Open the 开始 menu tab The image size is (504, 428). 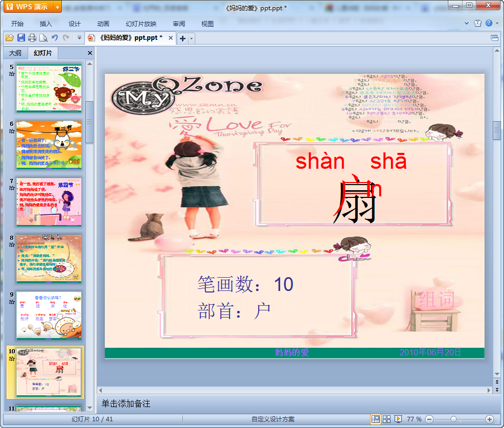coord(17,24)
